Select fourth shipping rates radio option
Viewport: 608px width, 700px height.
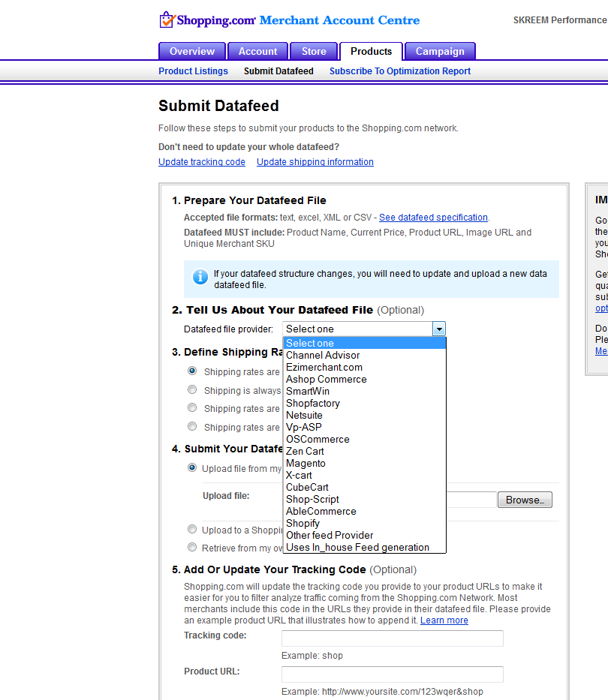[x=192, y=426]
